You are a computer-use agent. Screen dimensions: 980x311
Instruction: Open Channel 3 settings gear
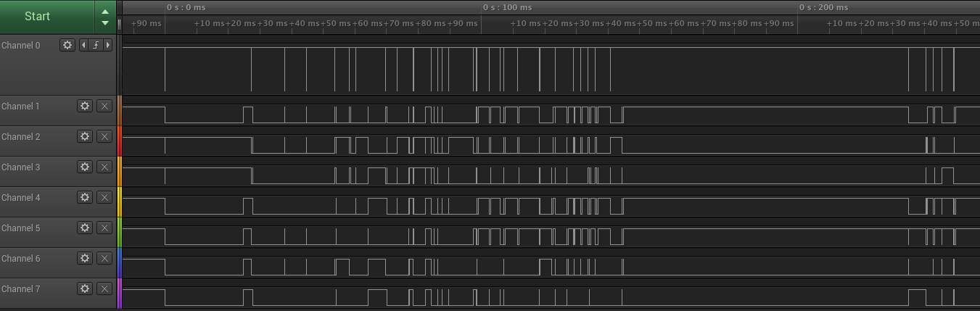pyautogui.click(x=85, y=167)
